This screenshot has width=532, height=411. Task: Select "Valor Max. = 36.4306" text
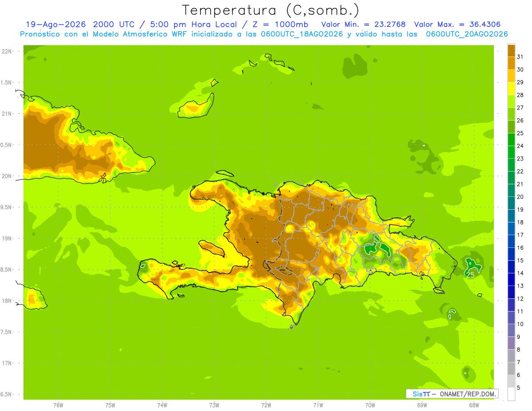tap(458, 24)
